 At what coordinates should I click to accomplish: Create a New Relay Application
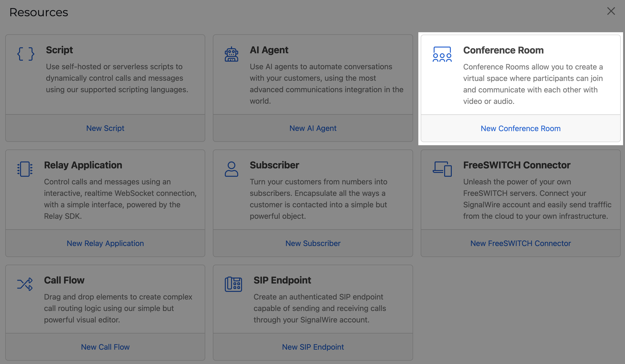(x=105, y=243)
